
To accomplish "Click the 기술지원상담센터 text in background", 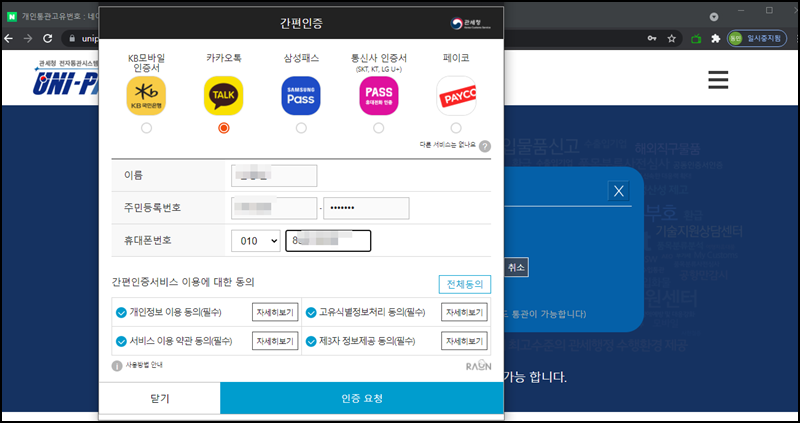I will click(x=699, y=231).
